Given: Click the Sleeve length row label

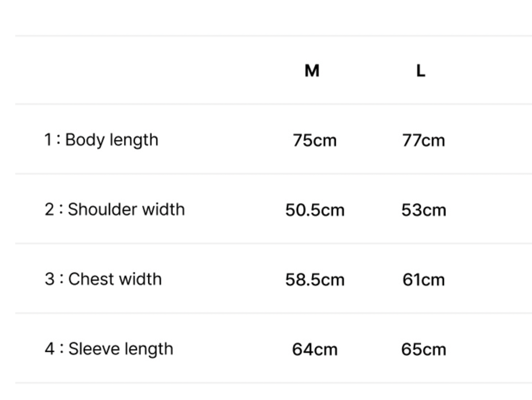Looking at the screenshot, I should tap(109, 350).
